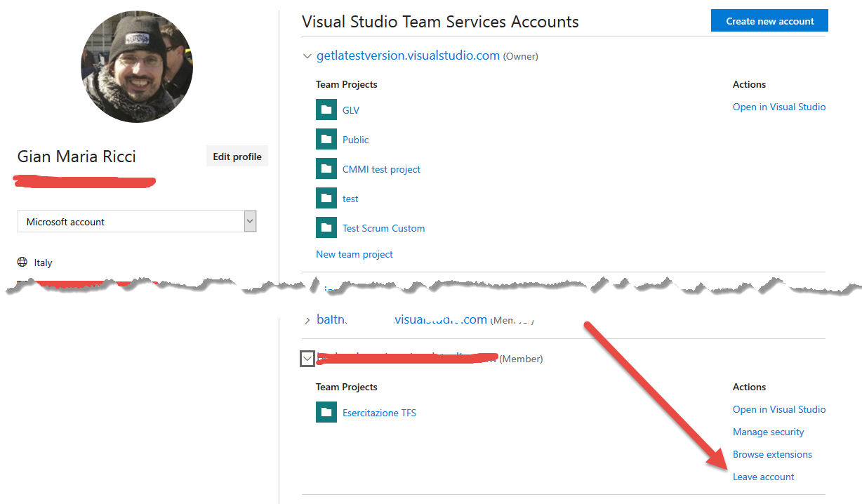Open the test team project link

[350, 199]
